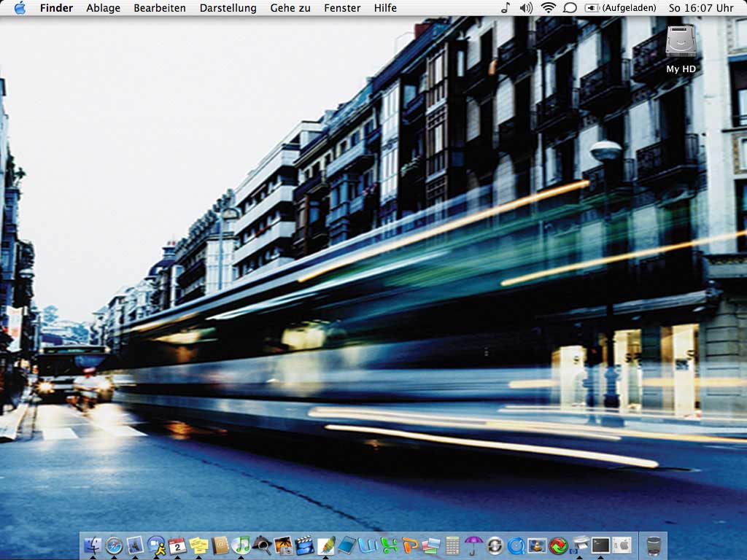Open Mail stamp icon in Dock

[135, 545]
